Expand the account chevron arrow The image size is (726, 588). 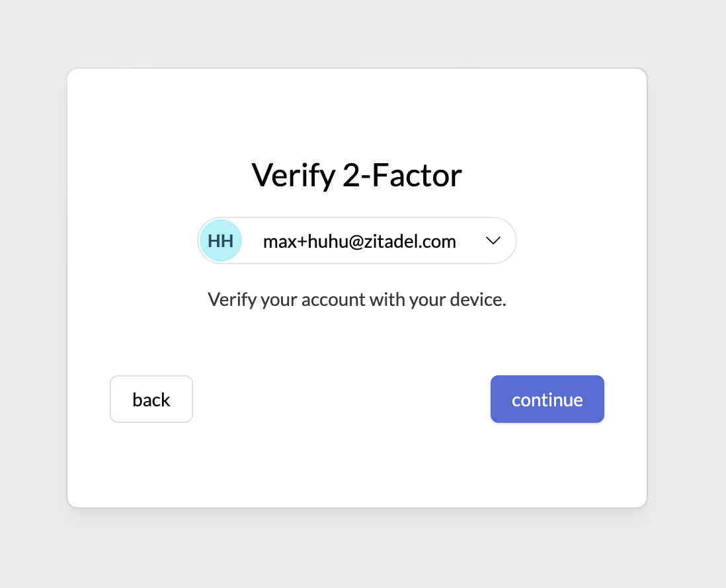(x=493, y=241)
